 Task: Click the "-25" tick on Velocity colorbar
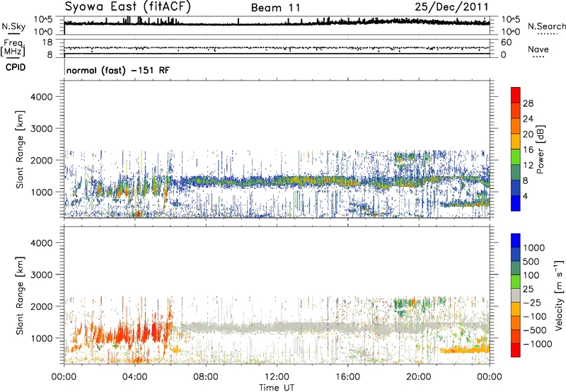pyautogui.click(x=532, y=302)
